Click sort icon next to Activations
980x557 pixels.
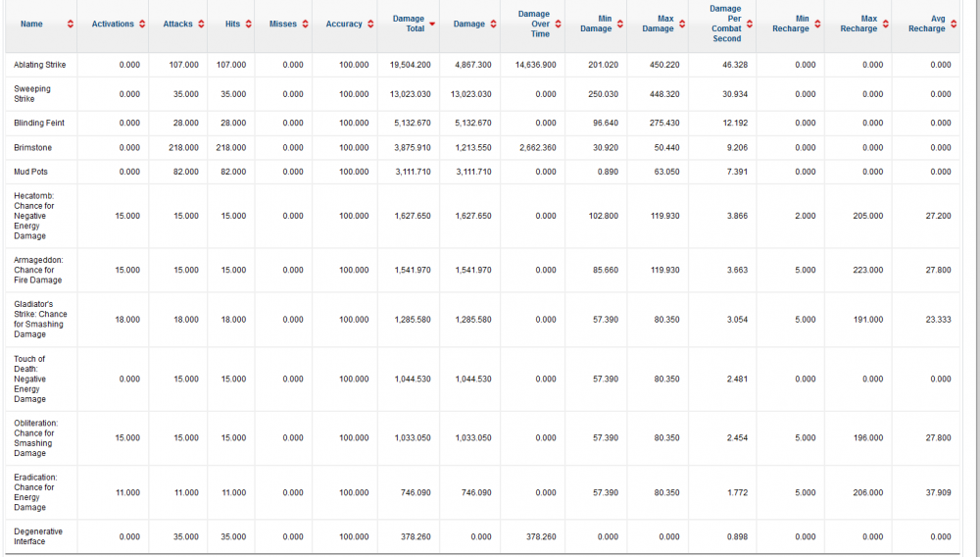[142, 24]
